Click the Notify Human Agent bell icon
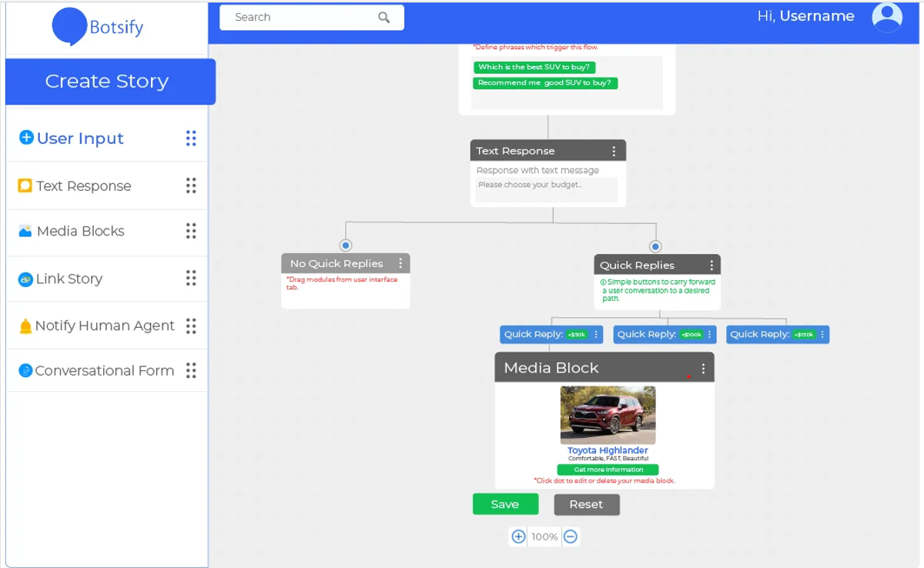The height and width of the screenshot is (568, 924). pos(24,325)
